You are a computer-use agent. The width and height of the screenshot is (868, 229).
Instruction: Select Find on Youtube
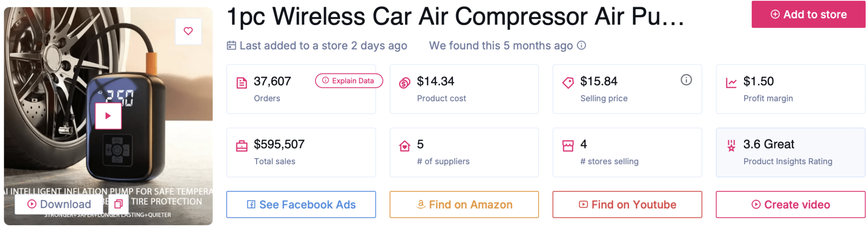coord(627,204)
